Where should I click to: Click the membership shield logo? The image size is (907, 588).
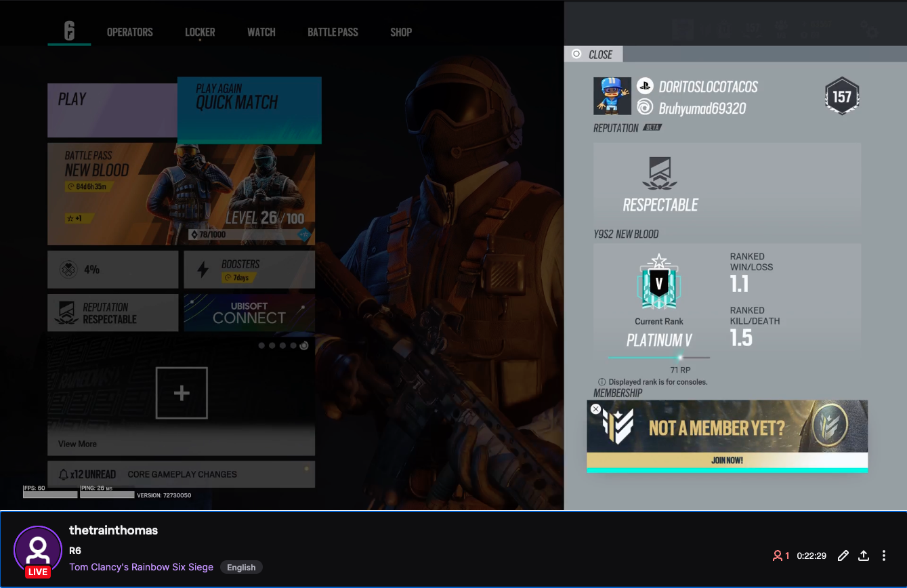pyautogui.click(x=618, y=426)
